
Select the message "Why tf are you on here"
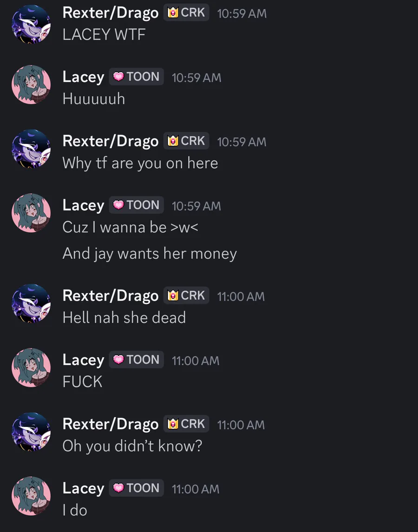point(140,163)
